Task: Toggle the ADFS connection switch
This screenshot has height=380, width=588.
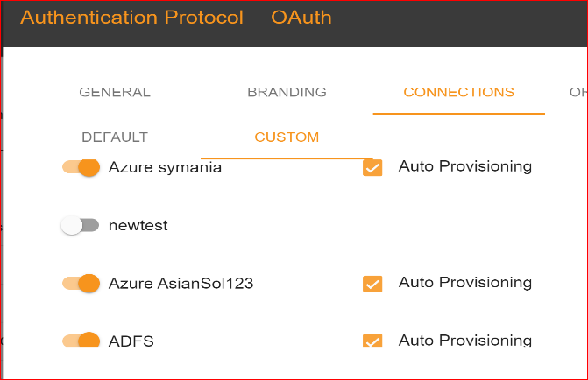Action: [x=81, y=340]
